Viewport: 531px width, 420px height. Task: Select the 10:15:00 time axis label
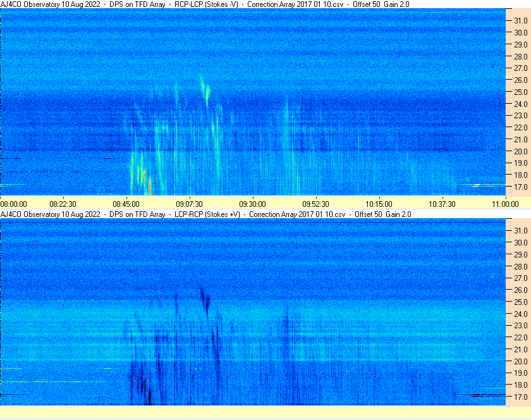point(379,204)
